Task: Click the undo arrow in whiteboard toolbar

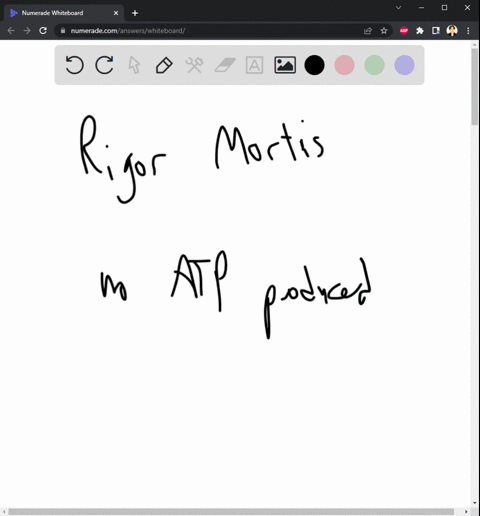Action: [x=74, y=65]
